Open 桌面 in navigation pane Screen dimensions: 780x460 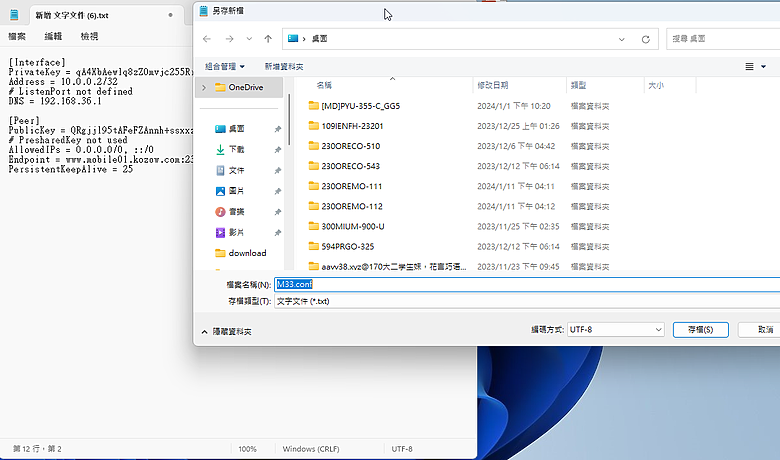point(236,129)
